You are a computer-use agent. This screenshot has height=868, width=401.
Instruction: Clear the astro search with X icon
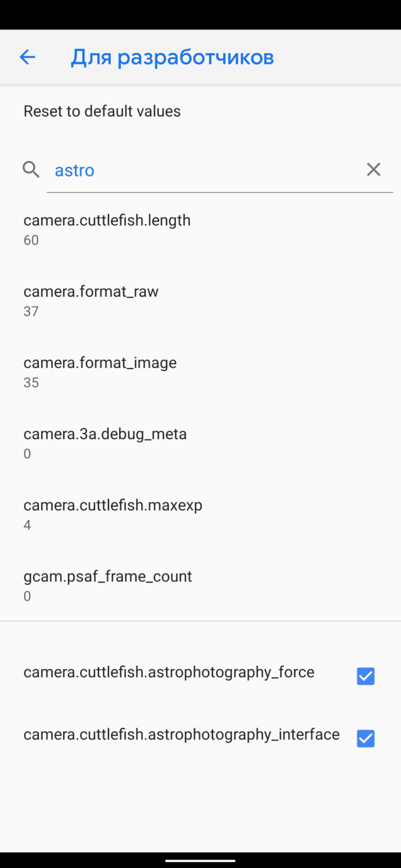click(373, 170)
